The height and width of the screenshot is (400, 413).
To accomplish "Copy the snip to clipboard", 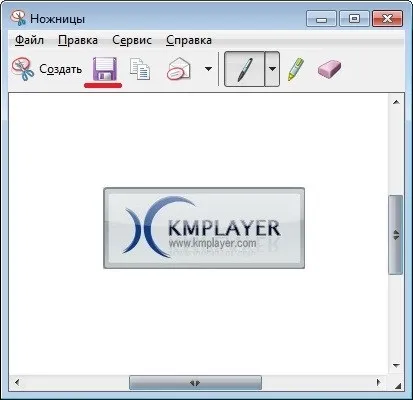I will [140, 69].
